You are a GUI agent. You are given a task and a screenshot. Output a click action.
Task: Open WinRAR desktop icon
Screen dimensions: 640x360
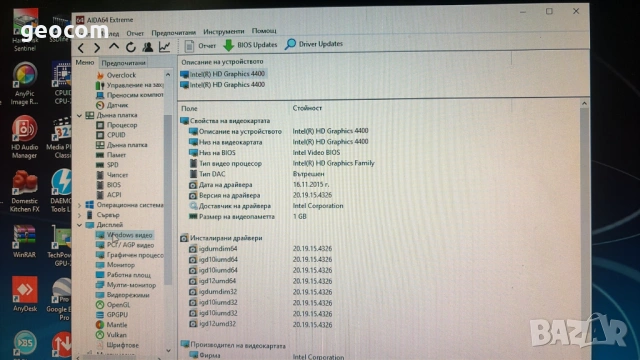point(24,241)
